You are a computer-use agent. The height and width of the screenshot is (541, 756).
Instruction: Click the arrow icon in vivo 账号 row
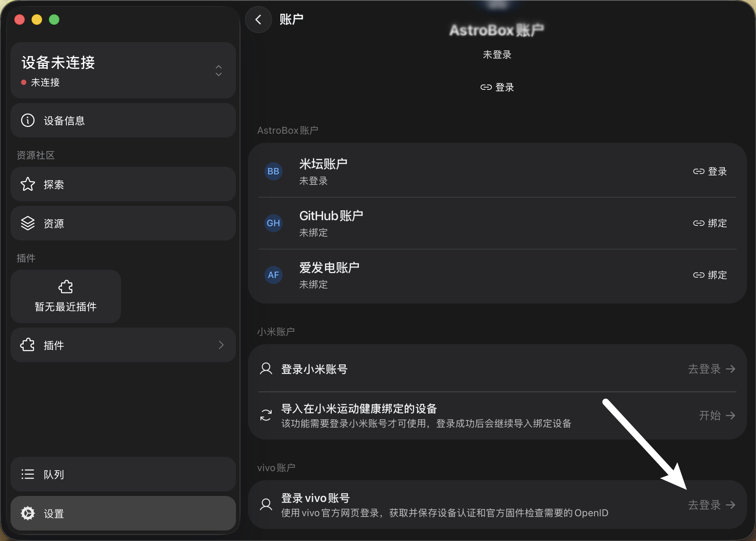coord(730,505)
